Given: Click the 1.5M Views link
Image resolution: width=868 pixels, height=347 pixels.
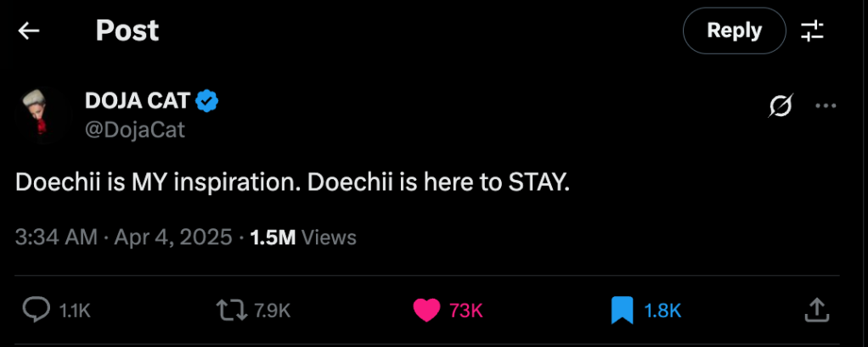Looking at the screenshot, I should [x=303, y=237].
